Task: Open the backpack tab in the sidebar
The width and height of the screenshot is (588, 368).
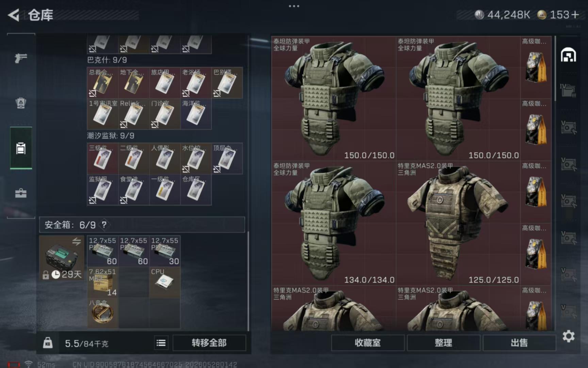Action: click(x=21, y=103)
